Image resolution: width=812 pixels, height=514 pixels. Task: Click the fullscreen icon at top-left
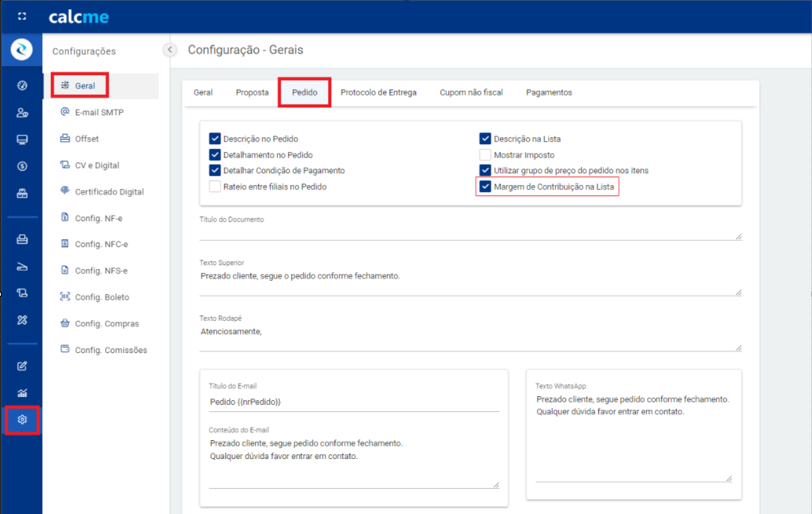coord(22,16)
